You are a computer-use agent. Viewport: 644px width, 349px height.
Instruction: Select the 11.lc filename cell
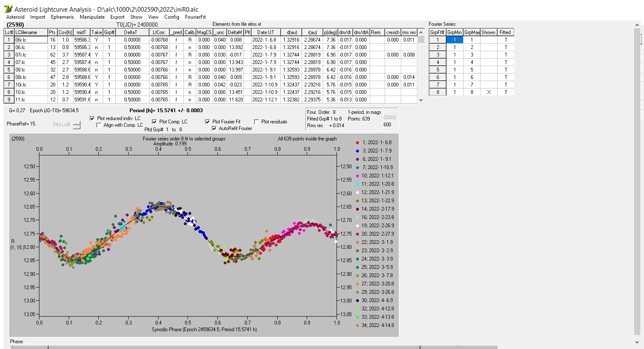pos(31,100)
